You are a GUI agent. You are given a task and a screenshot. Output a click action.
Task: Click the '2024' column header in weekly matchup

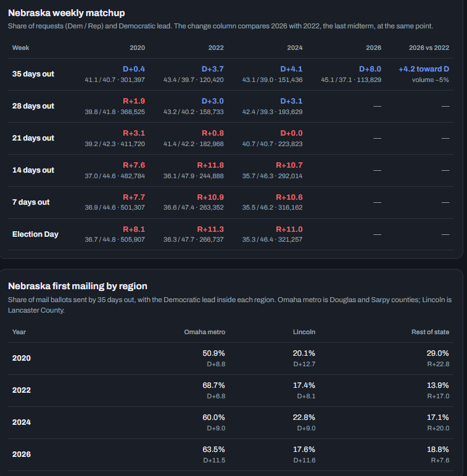click(295, 47)
